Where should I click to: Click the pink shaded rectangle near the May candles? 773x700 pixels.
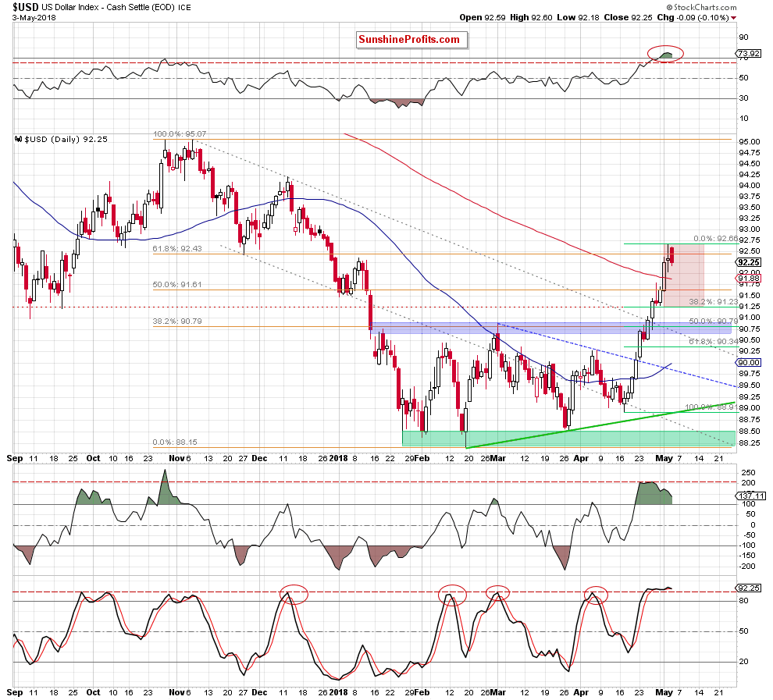point(686,275)
